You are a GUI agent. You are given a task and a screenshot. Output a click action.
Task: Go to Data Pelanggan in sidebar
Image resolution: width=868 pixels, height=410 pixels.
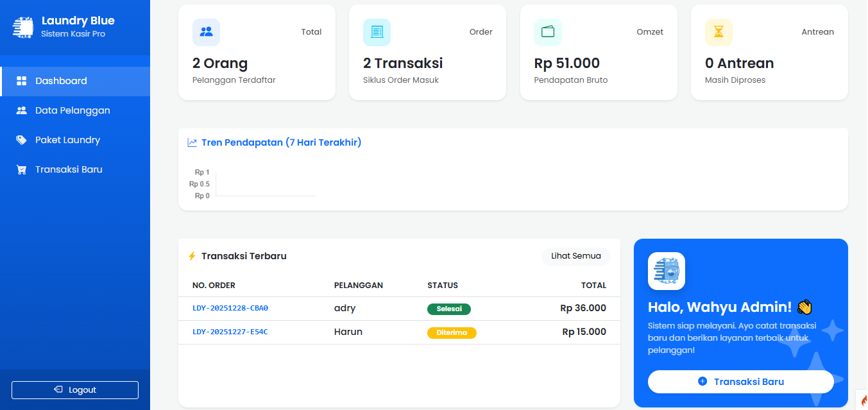[x=75, y=111]
